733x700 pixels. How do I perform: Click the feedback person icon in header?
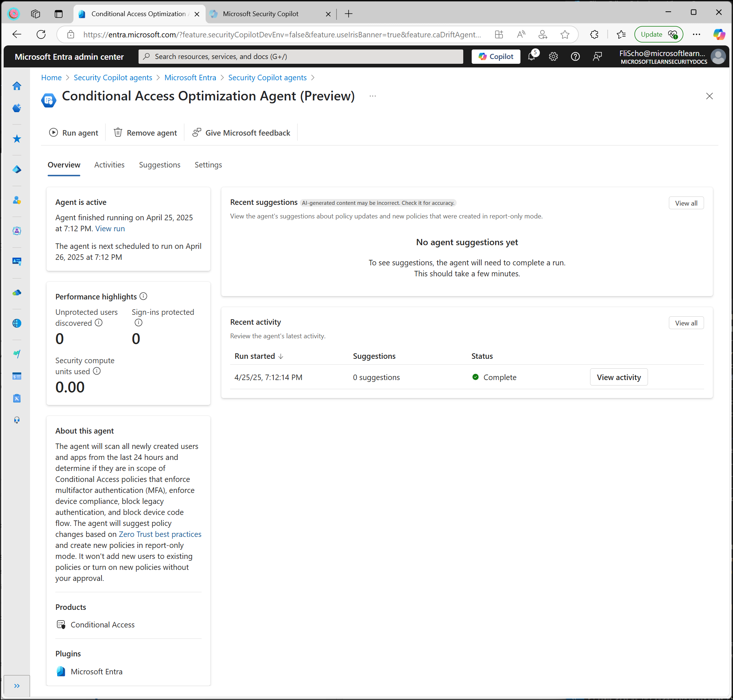click(597, 57)
